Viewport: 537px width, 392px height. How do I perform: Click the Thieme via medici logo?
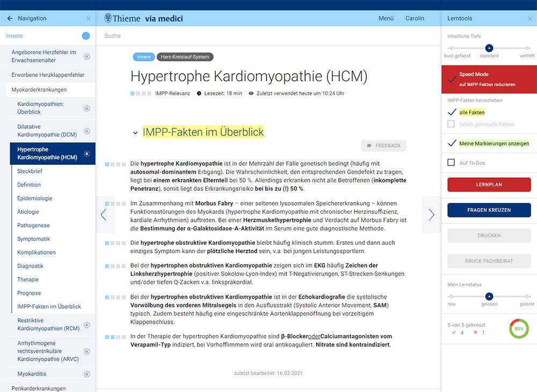pos(143,18)
